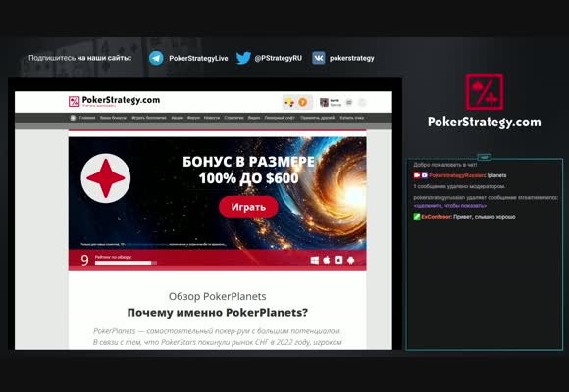The height and width of the screenshot is (392, 569).
Task: Click the rating number 9 on red bar
Action: [x=84, y=260]
